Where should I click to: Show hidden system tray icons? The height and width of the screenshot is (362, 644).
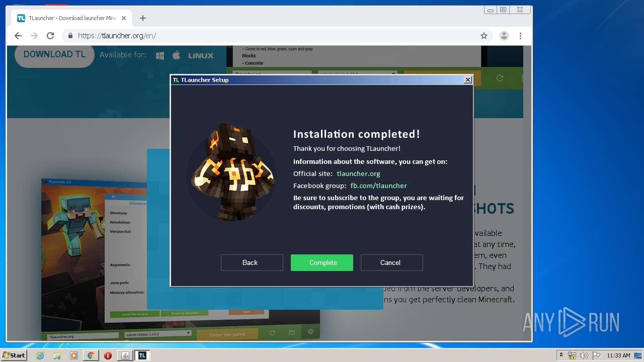(x=561, y=355)
